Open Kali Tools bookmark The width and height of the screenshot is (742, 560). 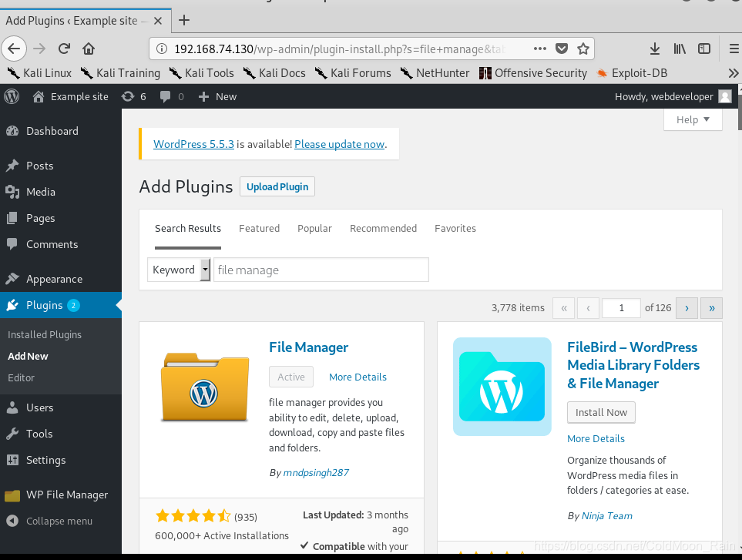tap(202, 73)
